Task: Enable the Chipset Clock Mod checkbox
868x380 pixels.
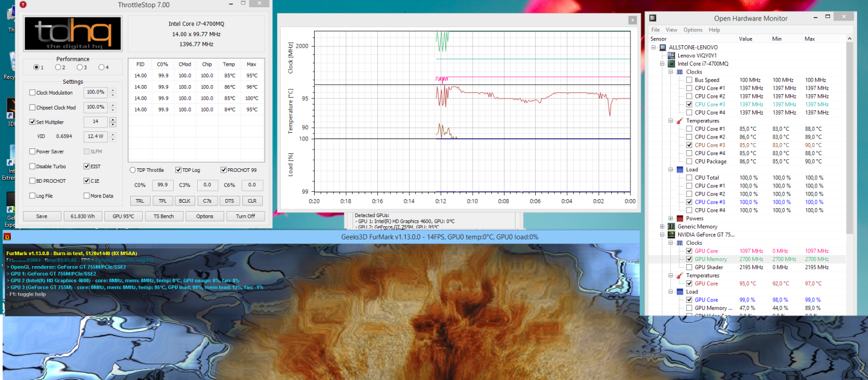Action: [x=33, y=107]
